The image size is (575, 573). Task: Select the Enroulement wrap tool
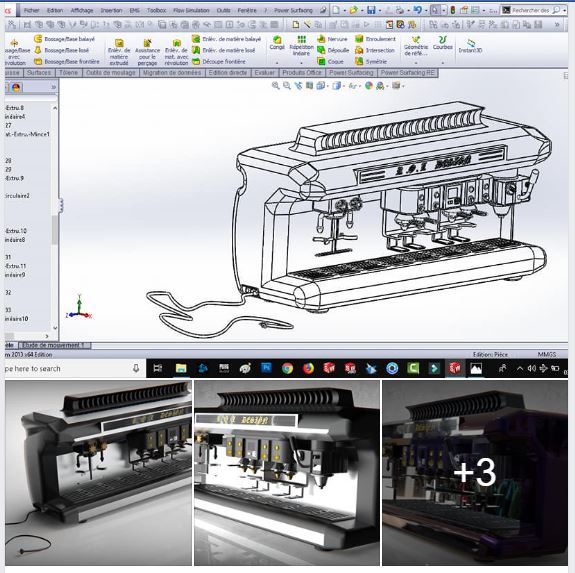[376, 39]
